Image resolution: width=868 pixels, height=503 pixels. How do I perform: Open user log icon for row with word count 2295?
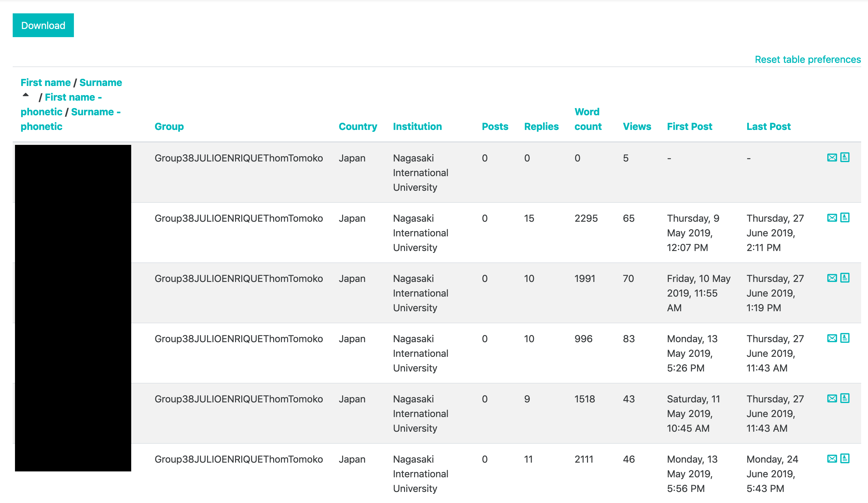tap(845, 218)
